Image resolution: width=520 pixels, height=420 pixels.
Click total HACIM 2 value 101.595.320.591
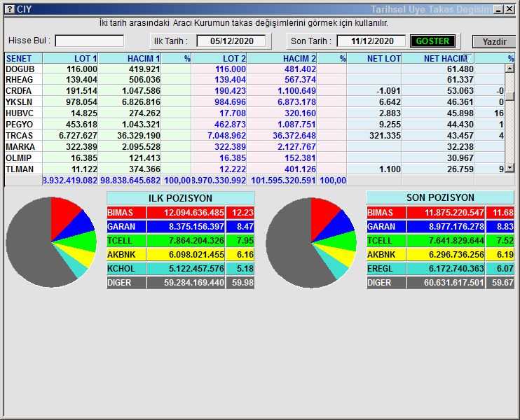[283, 181]
